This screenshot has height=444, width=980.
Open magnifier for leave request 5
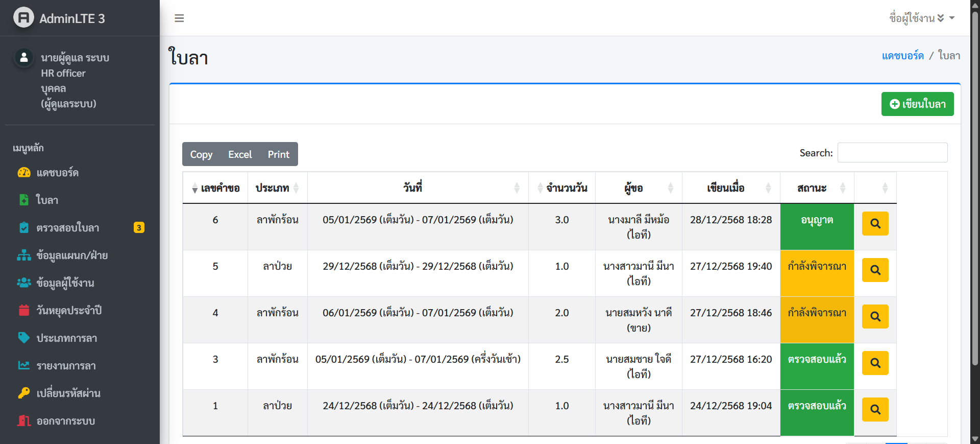tap(875, 270)
